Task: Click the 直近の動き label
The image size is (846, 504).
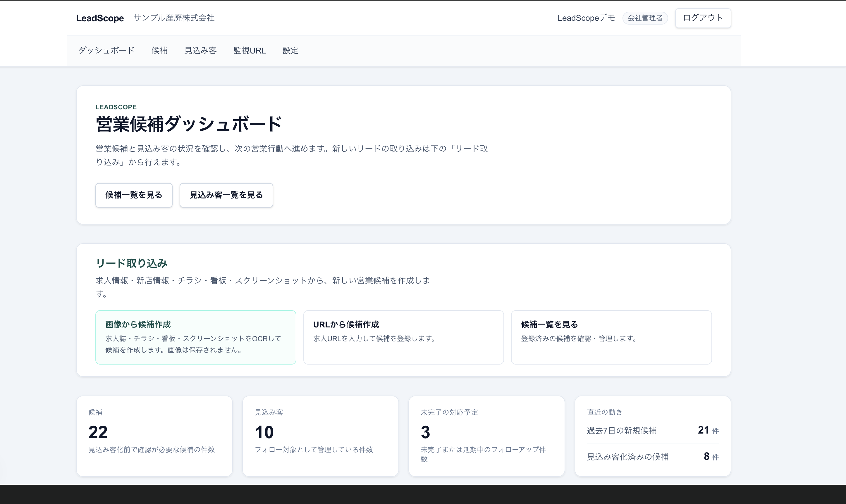Action: [604, 412]
